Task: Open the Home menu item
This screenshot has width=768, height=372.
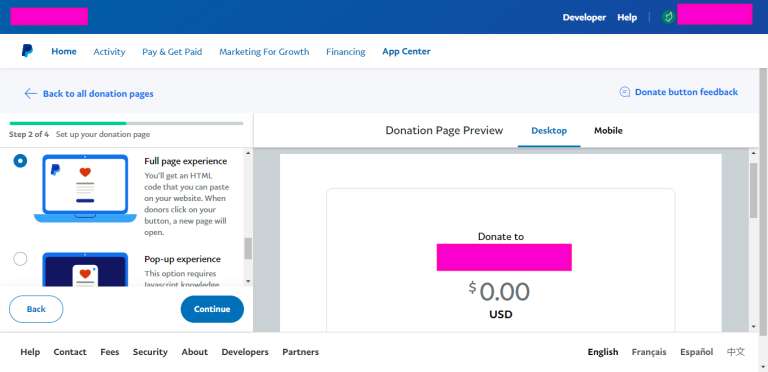Action: click(x=64, y=51)
